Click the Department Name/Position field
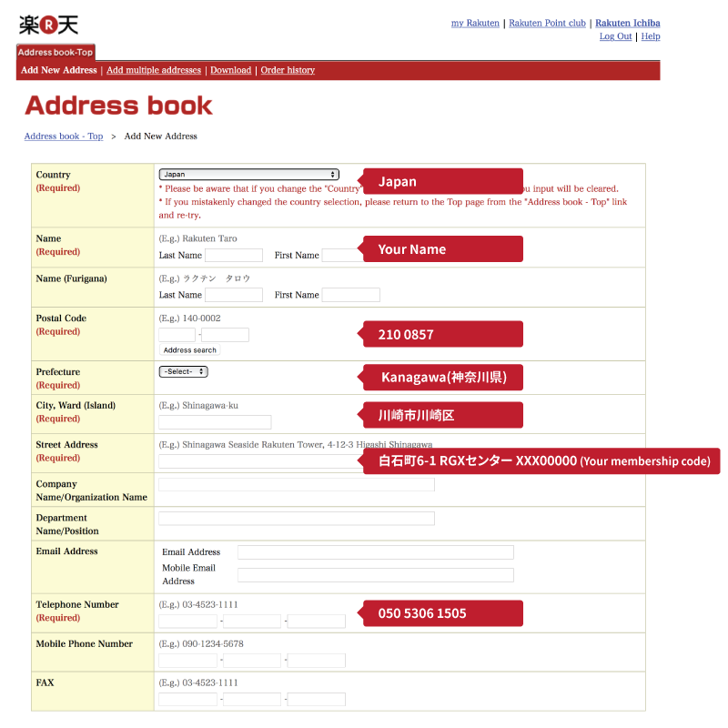This screenshot has width=728, height=728. pyautogui.click(x=297, y=519)
